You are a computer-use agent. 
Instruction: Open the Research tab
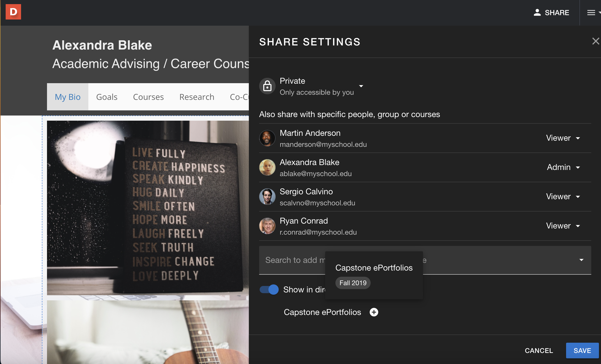pos(197,97)
